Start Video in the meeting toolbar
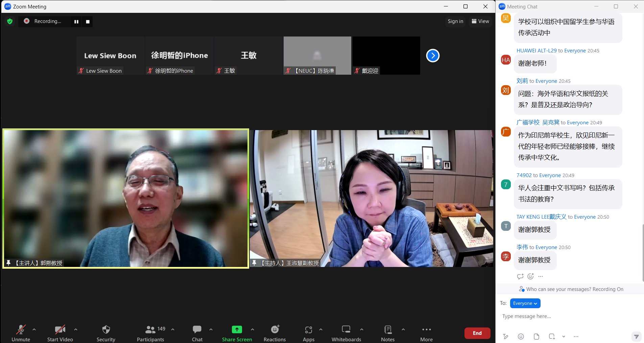 point(60,333)
